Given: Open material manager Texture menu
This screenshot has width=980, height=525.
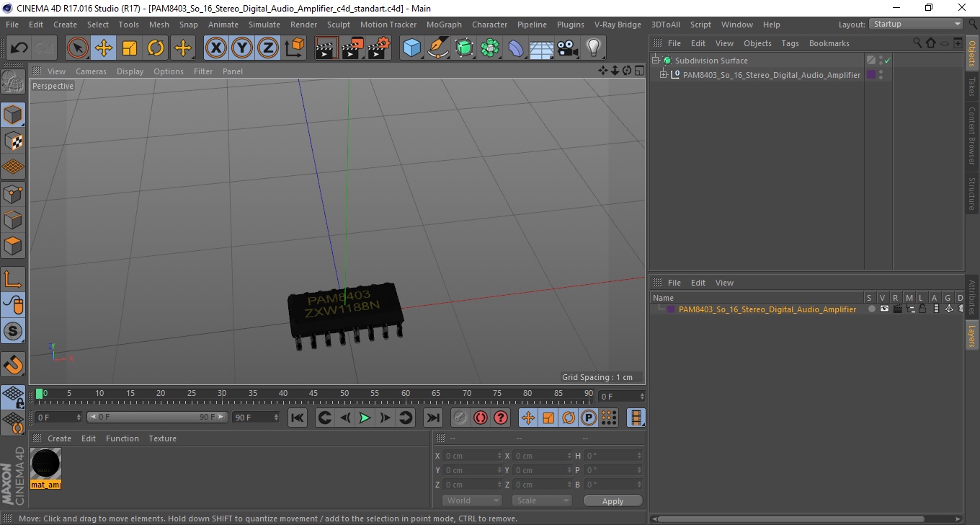Looking at the screenshot, I should click(x=162, y=438).
